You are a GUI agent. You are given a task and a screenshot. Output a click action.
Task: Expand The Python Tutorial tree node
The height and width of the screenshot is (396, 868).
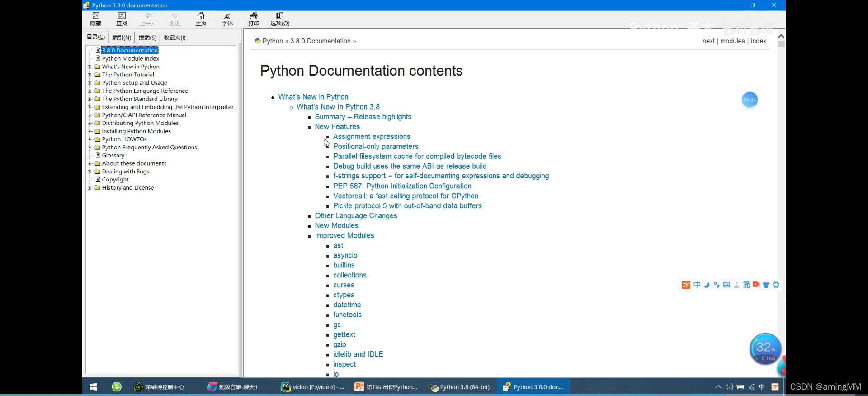(x=90, y=75)
